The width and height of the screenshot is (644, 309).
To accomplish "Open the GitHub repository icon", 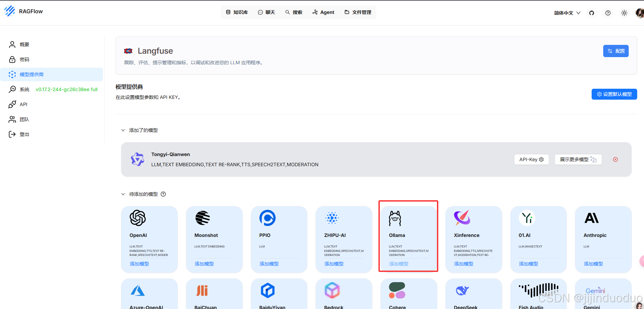I will (592, 13).
